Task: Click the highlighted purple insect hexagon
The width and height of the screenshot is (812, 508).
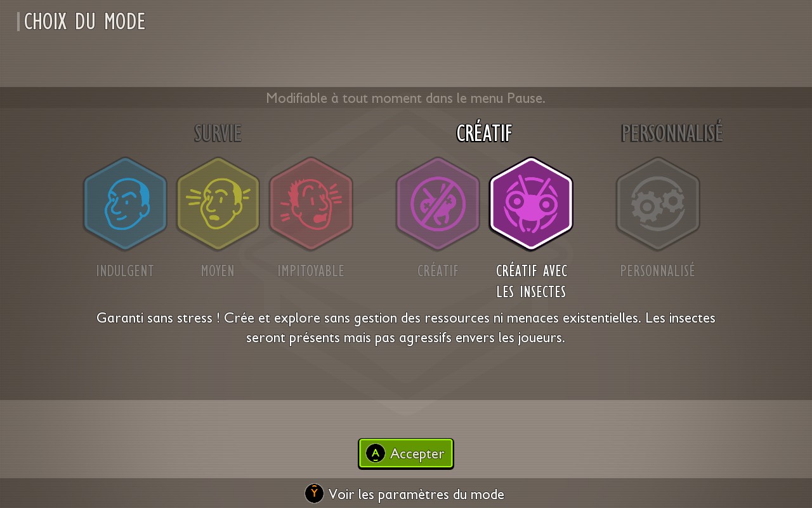Action: tap(531, 204)
